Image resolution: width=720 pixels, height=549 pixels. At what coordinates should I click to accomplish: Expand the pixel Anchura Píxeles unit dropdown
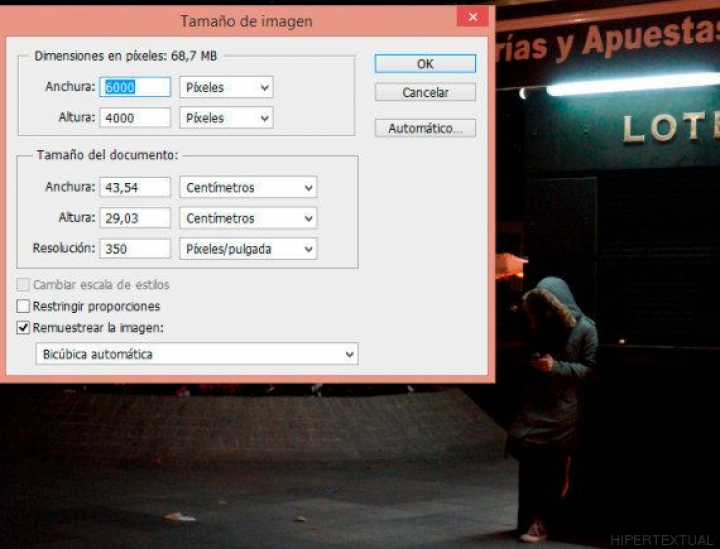pos(226,87)
